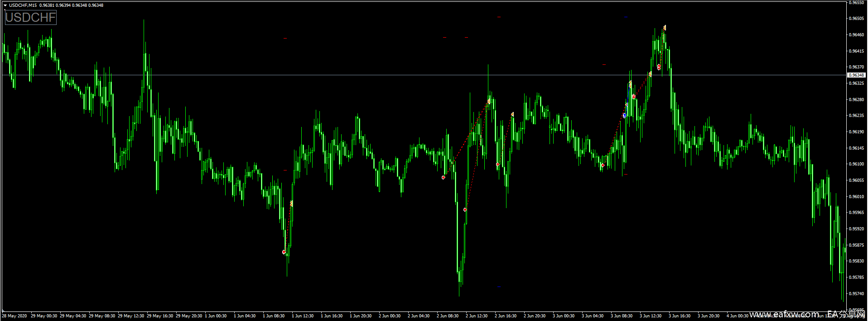868x321 pixels.
Task: Open the www.eafxw.com watermark link
Action: pos(784,314)
